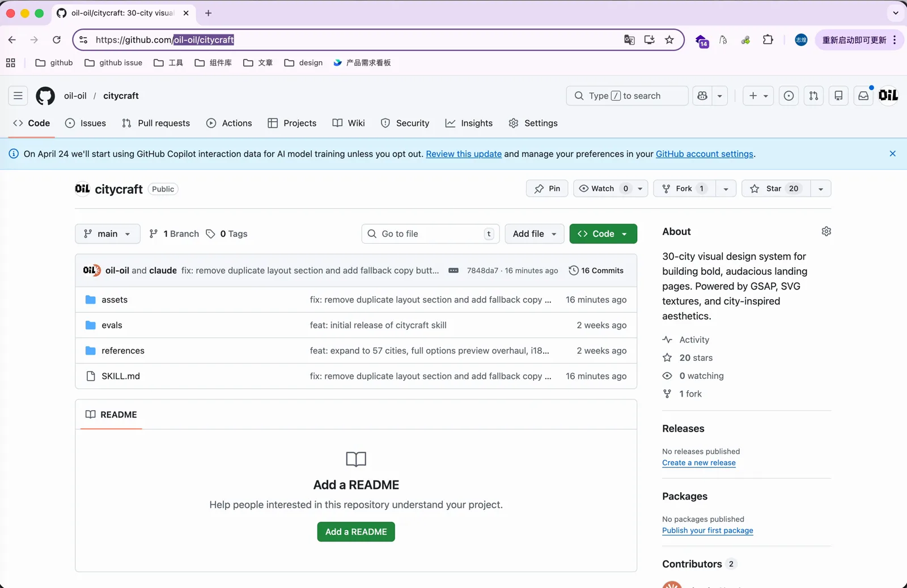Viewport: 907px width, 588px height.
Task: Click the Review this update link
Action: point(464,154)
